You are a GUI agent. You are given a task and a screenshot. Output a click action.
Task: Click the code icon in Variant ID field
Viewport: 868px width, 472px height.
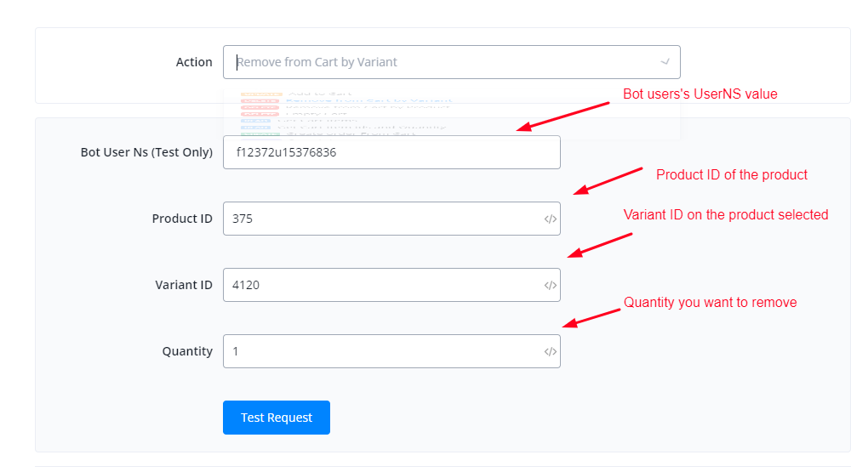[551, 285]
